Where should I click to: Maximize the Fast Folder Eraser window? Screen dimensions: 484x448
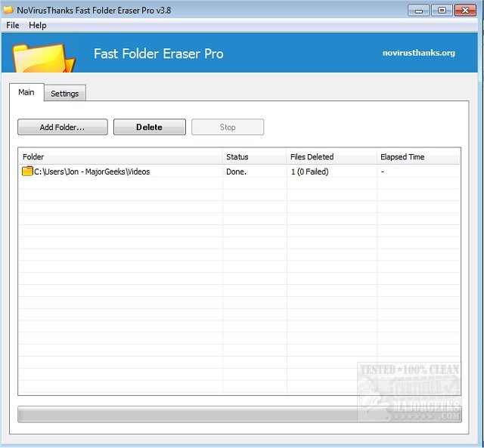[x=442, y=11]
